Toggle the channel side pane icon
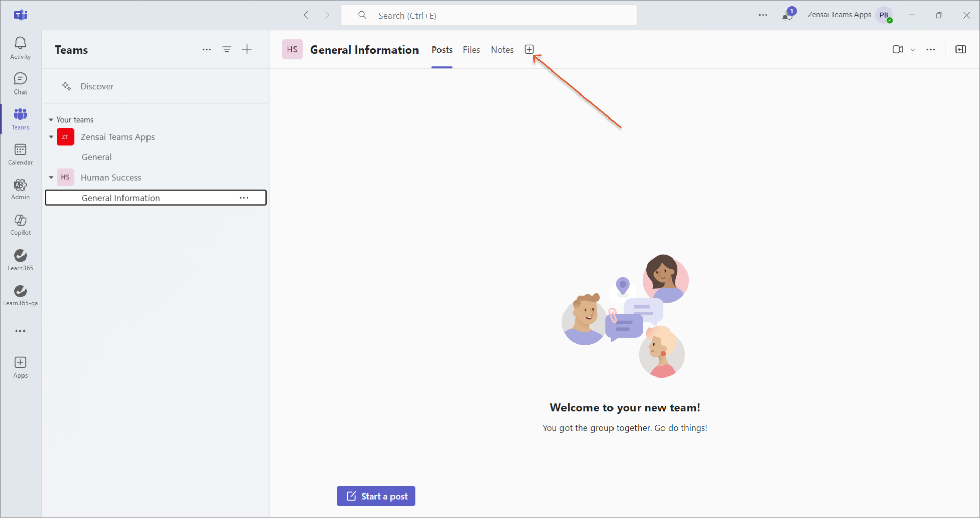The width and height of the screenshot is (980, 518). click(x=961, y=50)
